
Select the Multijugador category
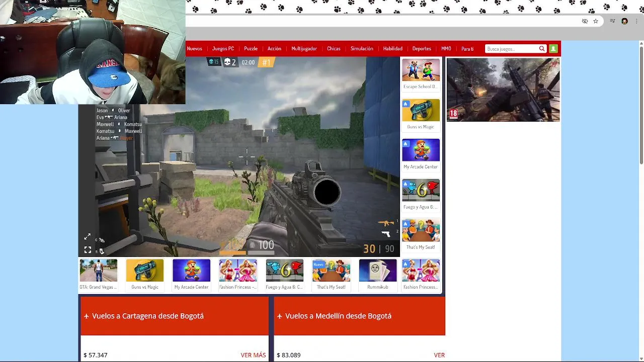click(304, 49)
